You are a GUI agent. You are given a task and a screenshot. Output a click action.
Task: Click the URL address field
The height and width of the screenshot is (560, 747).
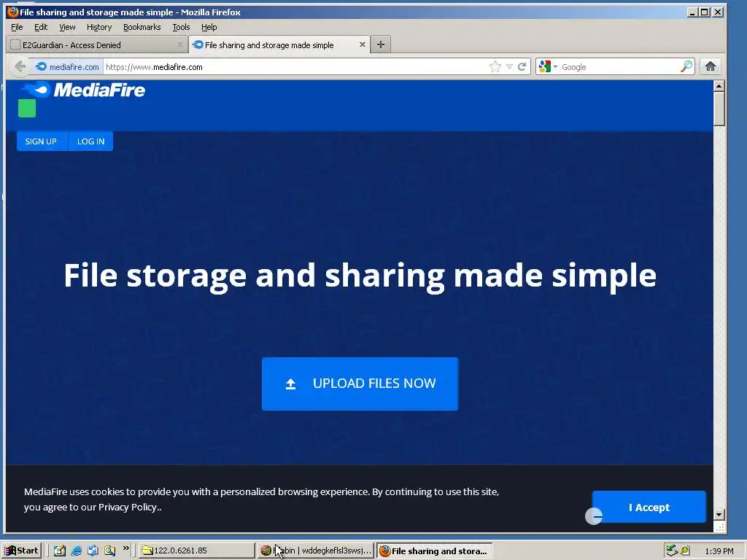pyautogui.click(x=295, y=66)
